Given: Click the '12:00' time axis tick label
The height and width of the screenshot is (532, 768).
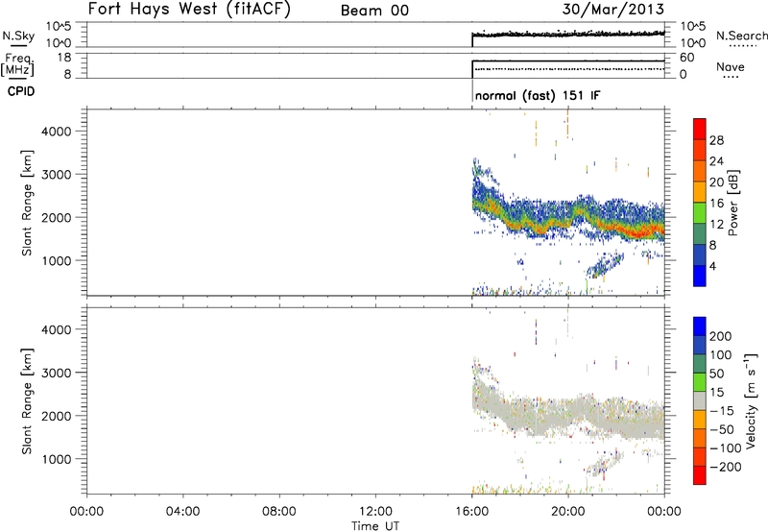Looking at the screenshot, I should (375, 512).
